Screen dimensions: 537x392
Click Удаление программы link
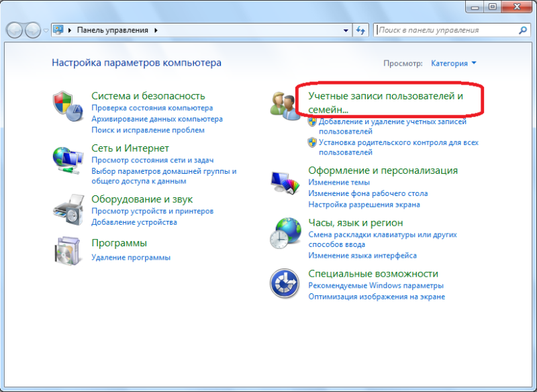[131, 258]
